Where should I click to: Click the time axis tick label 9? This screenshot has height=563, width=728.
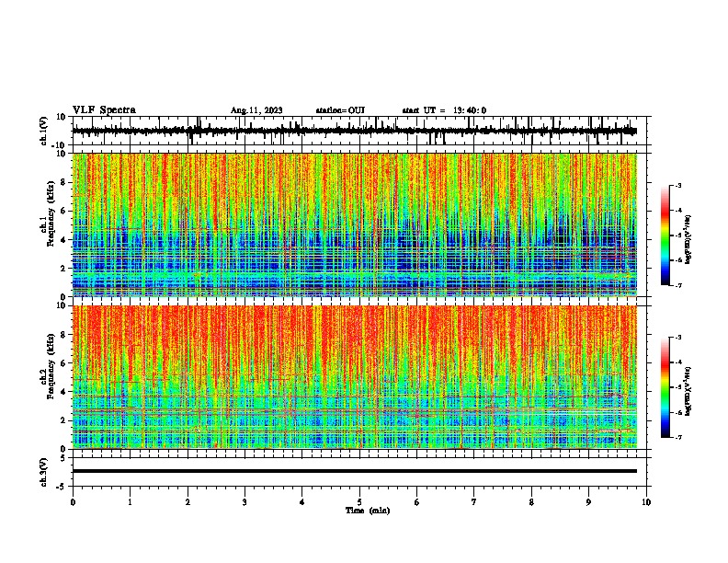click(588, 502)
